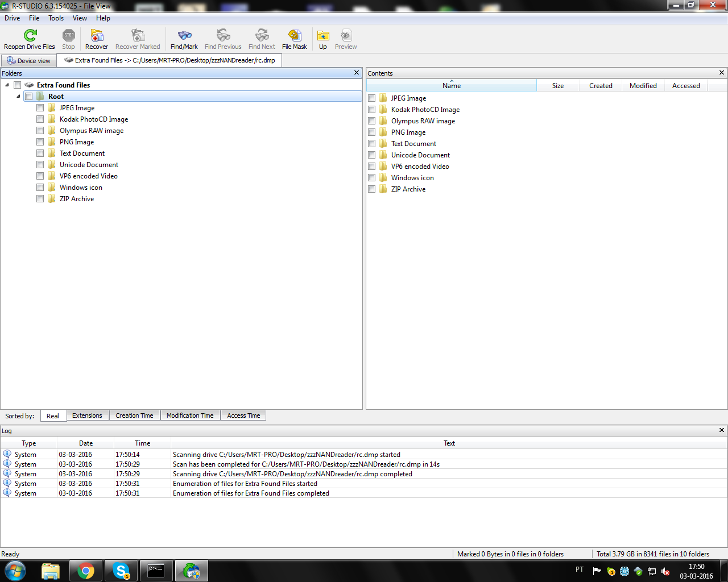Select the Extra Found Files rc.dmp tab
The height and width of the screenshot is (582, 728).
point(169,60)
